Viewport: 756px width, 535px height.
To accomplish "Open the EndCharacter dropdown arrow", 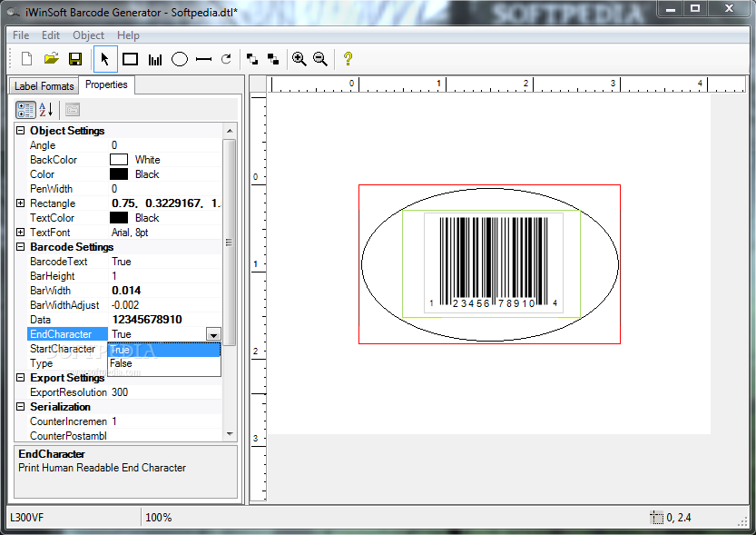I will 213,334.
